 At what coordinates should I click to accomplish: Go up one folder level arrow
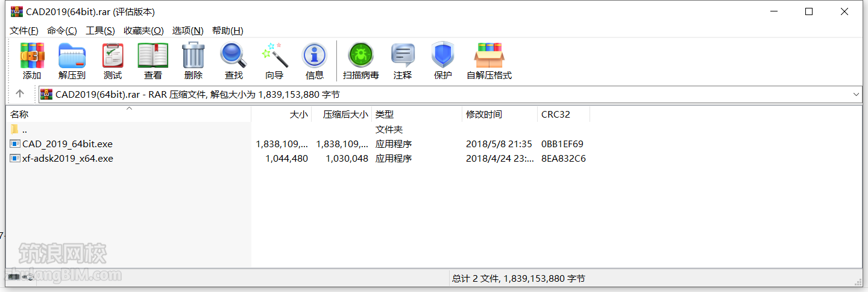(x=20, y=94)
